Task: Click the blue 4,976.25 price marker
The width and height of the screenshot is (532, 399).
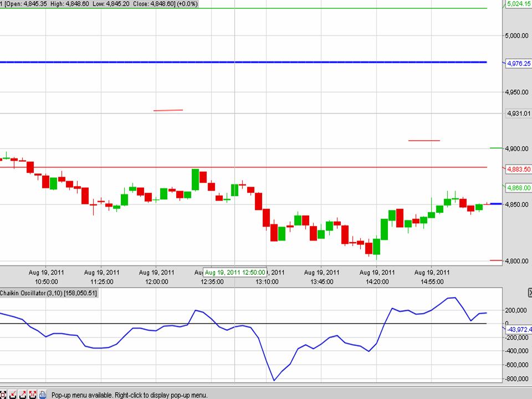Action: 519,64
